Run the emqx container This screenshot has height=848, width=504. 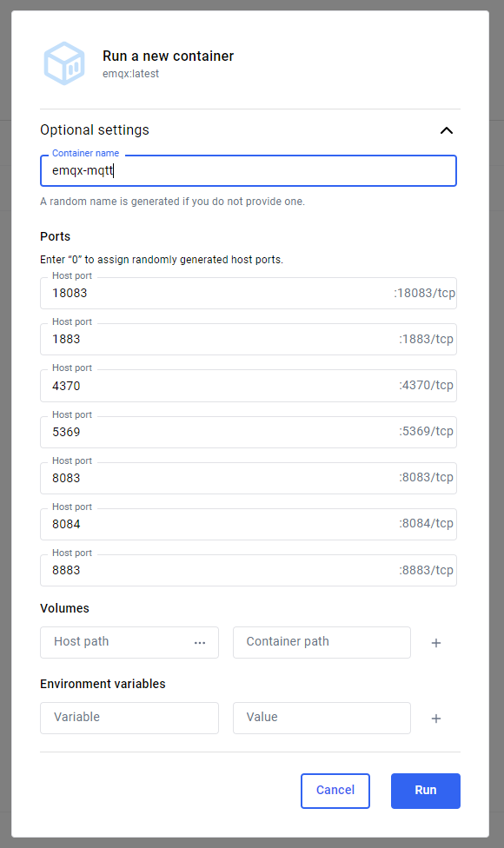pyautogui.click(x=426, y=791)
